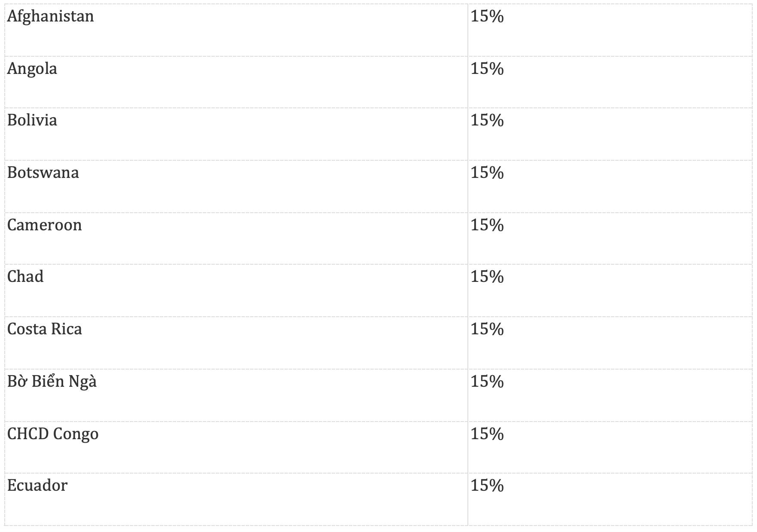Image resolution: width=757 pixels, height=532 pixels.
Task: Click the 15% value in Cameroon row
Action: pyautogui.click(x=487, y=225)
